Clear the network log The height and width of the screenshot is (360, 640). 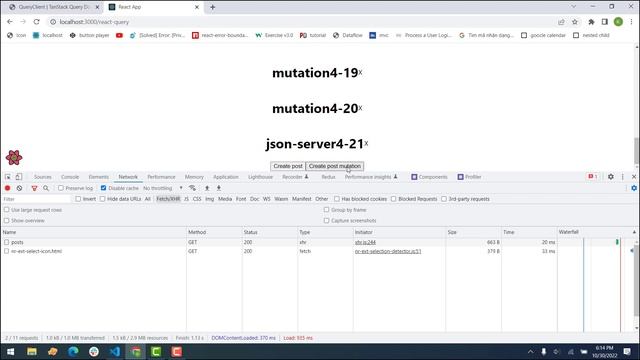pyautogui.click(x=19, y=188)
